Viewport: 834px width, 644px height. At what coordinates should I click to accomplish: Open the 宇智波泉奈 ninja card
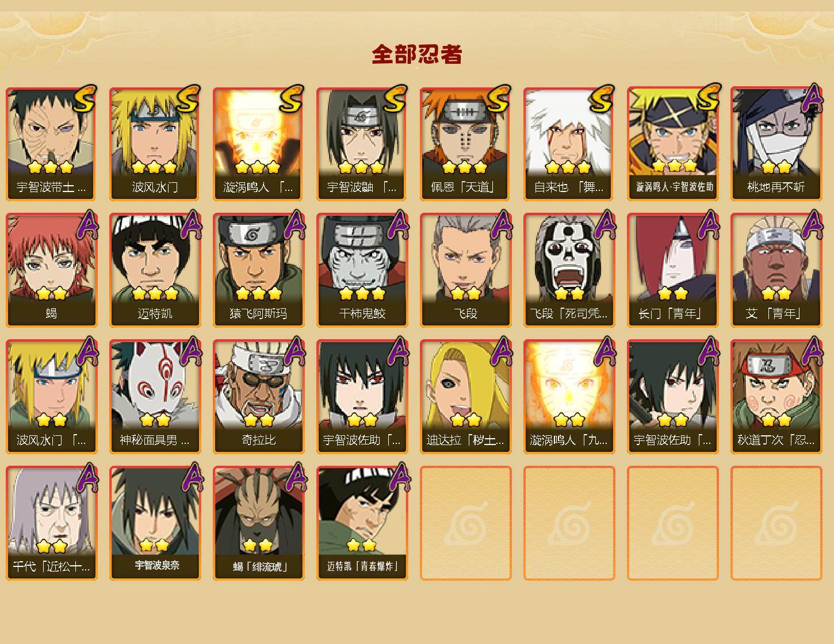[x=155, y=523]
